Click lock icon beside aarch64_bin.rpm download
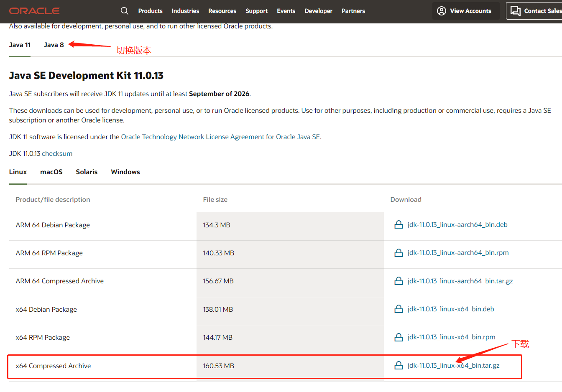Image resolution: width=562 pixels, height=392 pixels. pyautogui.click(x=399, y=252)
